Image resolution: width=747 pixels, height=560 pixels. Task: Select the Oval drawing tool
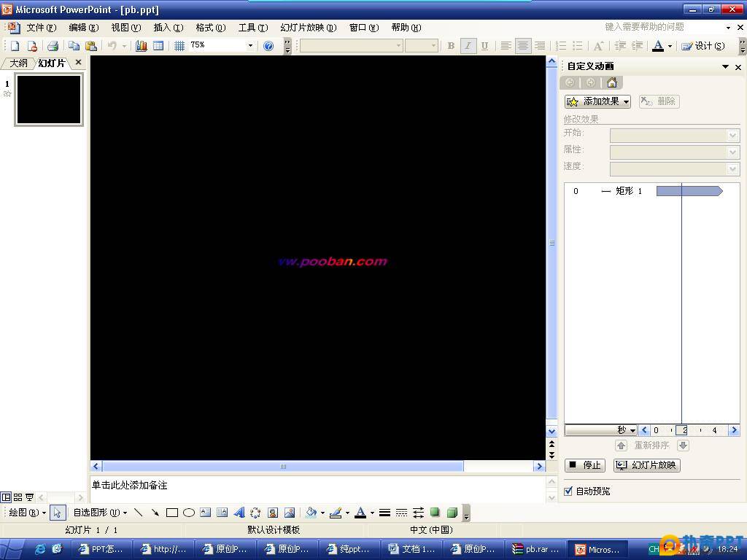pyautogui.click(x=189, y=513)
